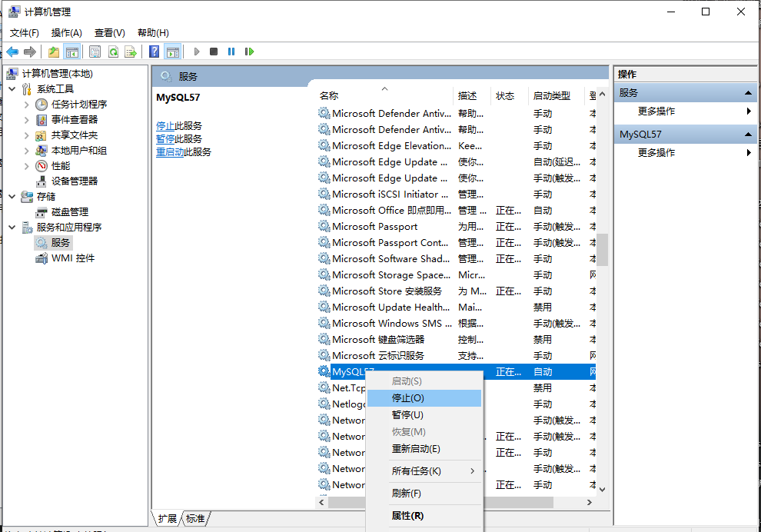Viewport: 761px width, 532px height.
Task: Click the Refresh toolbar icon
Action: click(x=113, y=52)
